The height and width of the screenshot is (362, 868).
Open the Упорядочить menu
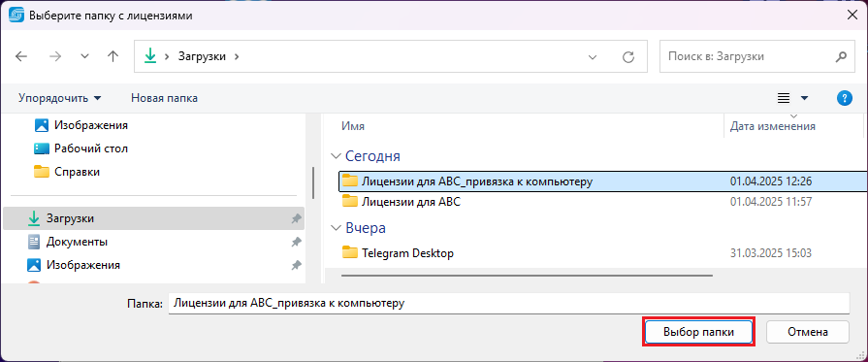point(60,98)
